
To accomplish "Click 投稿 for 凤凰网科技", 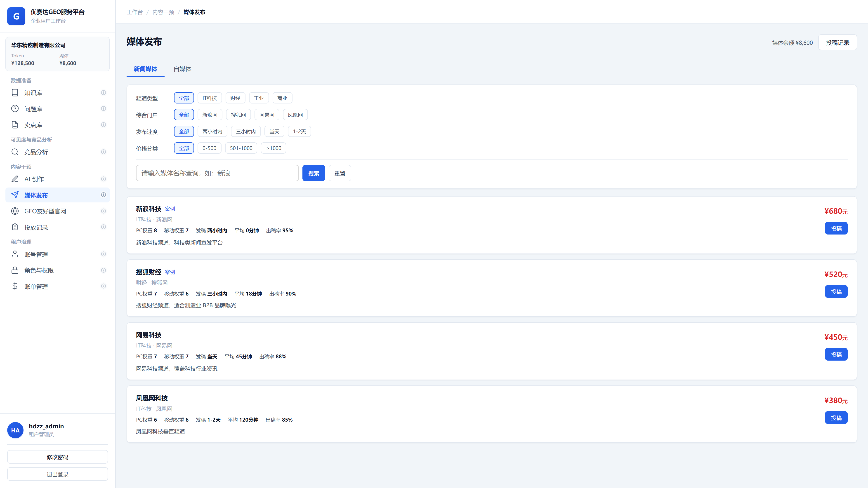I will point(836,418).
